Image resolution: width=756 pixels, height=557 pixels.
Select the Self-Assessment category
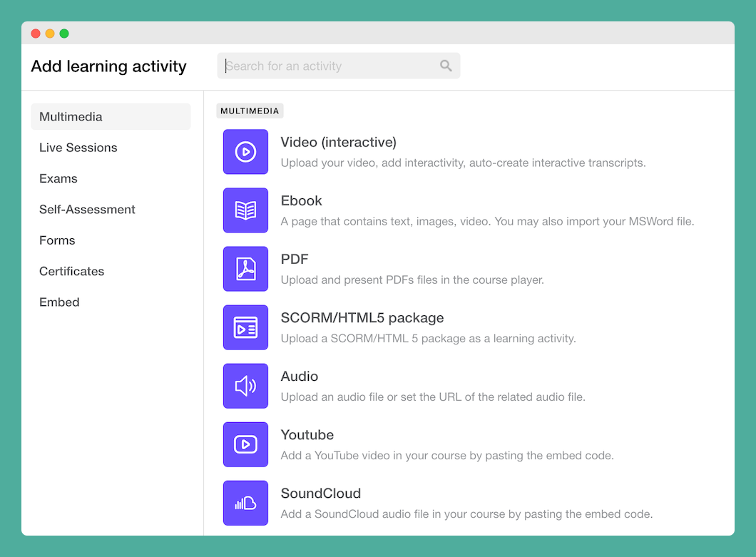87,210
